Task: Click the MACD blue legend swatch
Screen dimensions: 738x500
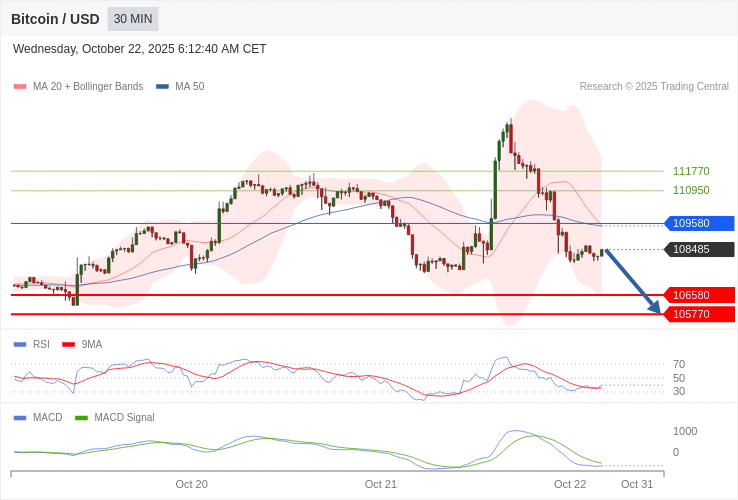Action: (x=20, y=418)
